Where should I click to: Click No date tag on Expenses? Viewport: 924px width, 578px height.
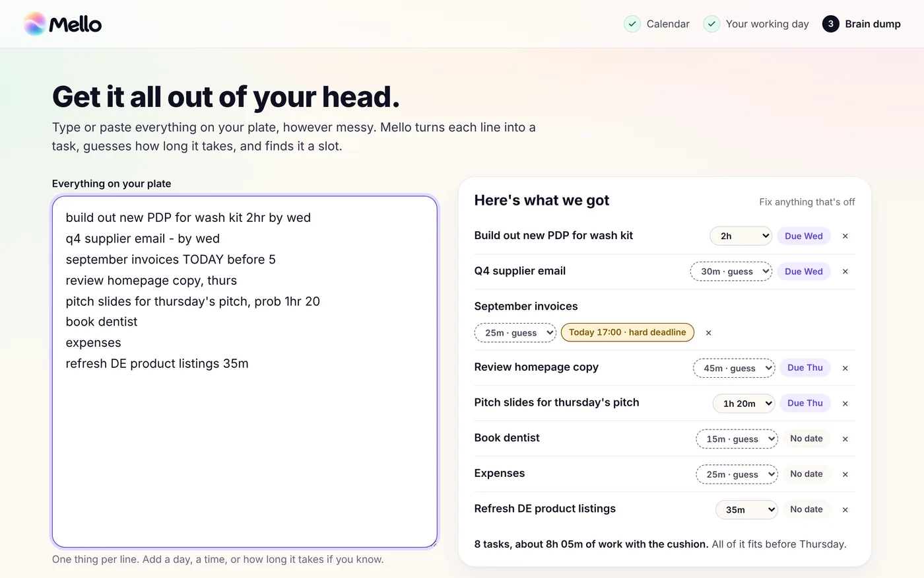[x=806, y=474]
